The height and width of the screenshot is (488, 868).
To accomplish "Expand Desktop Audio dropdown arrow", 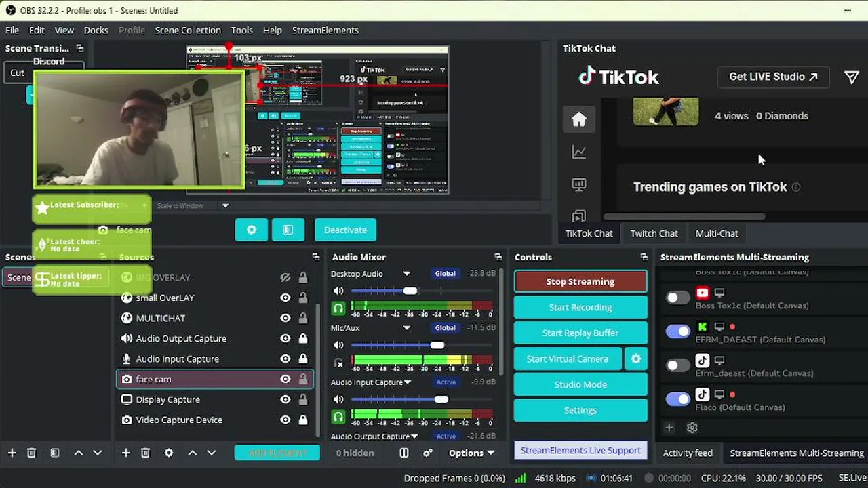I will (x=407, y=274).
